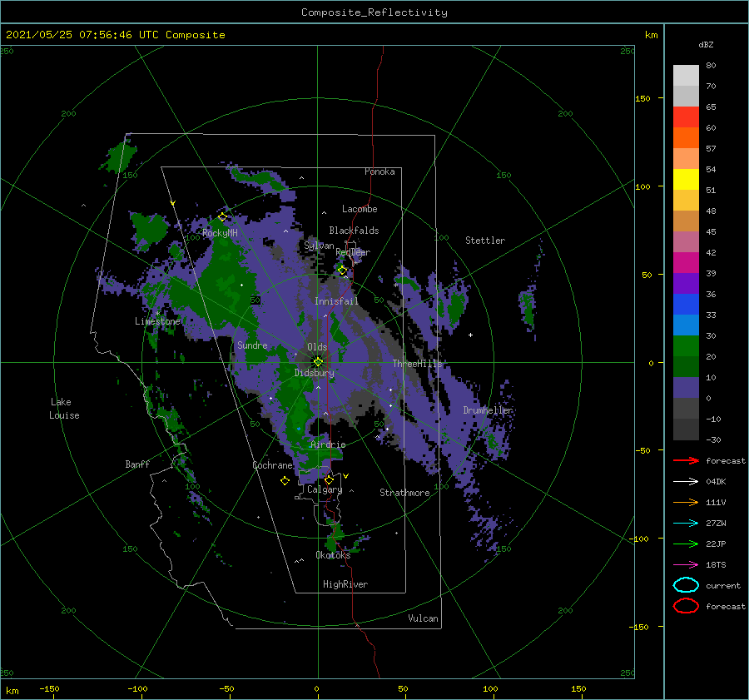Click the Ponoka city label
This screenshot has width=749, height=700.
coord(379,171)
